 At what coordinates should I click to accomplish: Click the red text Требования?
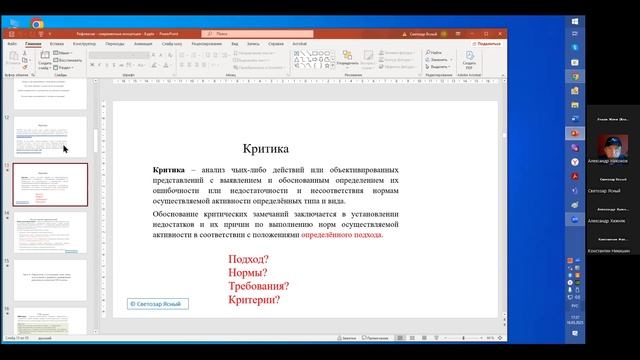coord(259,286)
